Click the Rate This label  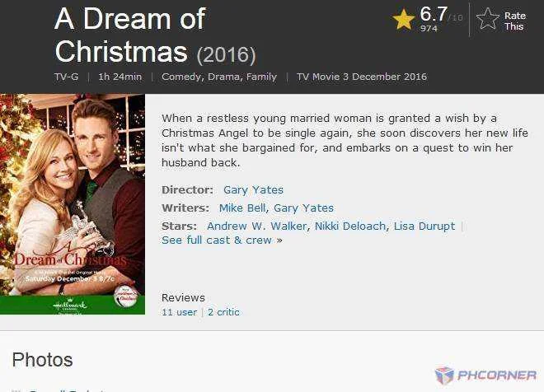[514, 21]
